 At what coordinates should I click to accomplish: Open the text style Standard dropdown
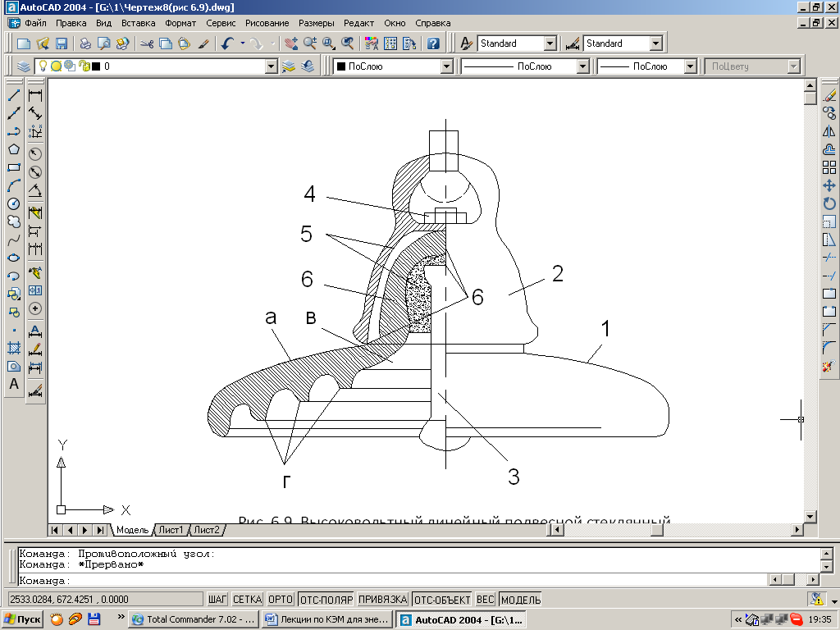pyautogui.click(x=550, y=43)
